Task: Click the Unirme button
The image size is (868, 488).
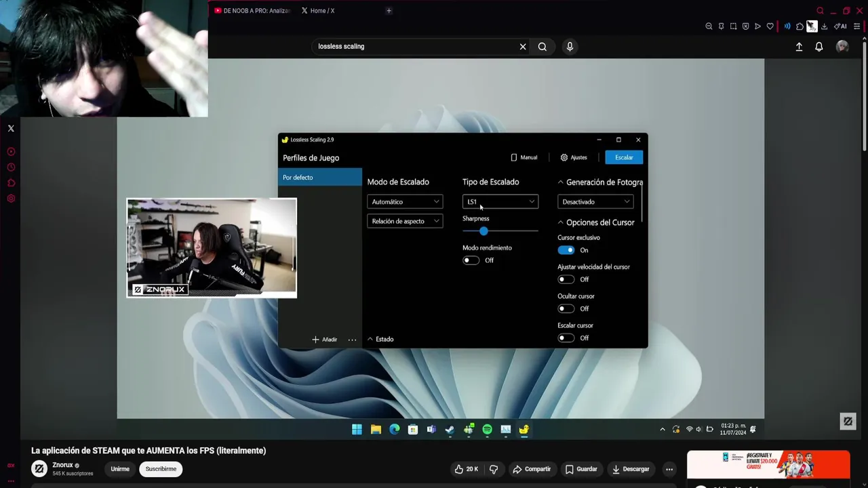Action: pos(120,469)
